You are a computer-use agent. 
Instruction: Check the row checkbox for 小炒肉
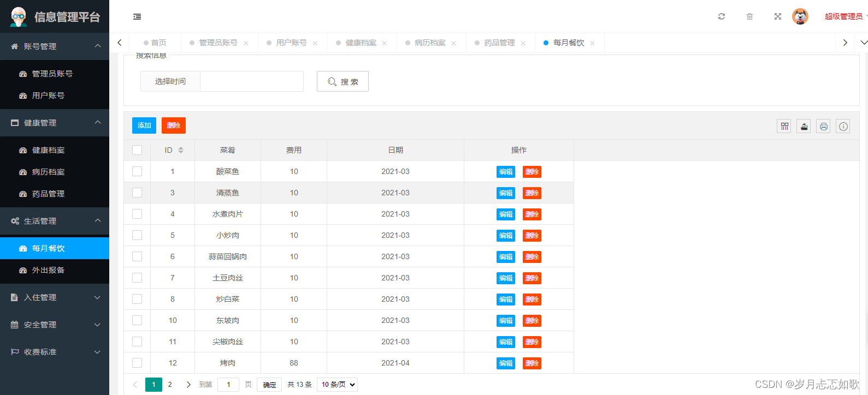coord(137,235)
